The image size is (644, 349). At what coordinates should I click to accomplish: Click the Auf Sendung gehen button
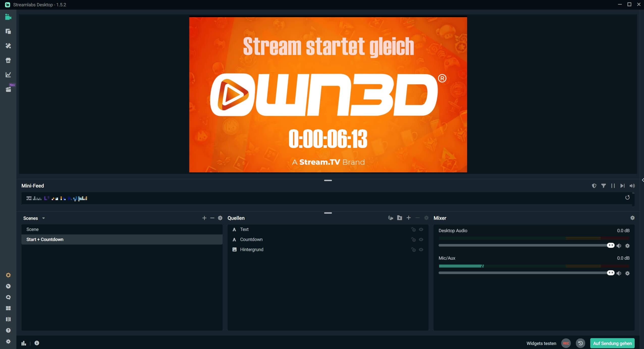(612, 343)
